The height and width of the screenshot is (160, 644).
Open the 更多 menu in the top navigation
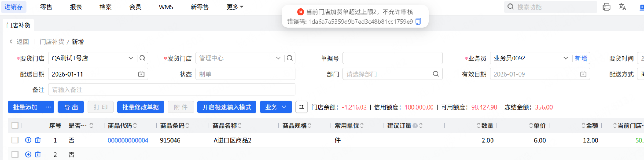235,7
